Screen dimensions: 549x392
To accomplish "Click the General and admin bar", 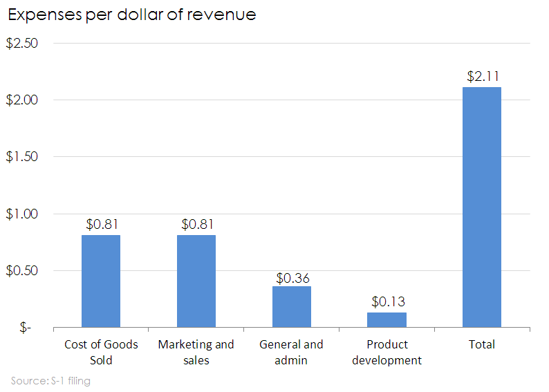I will (x=291, y=306).
